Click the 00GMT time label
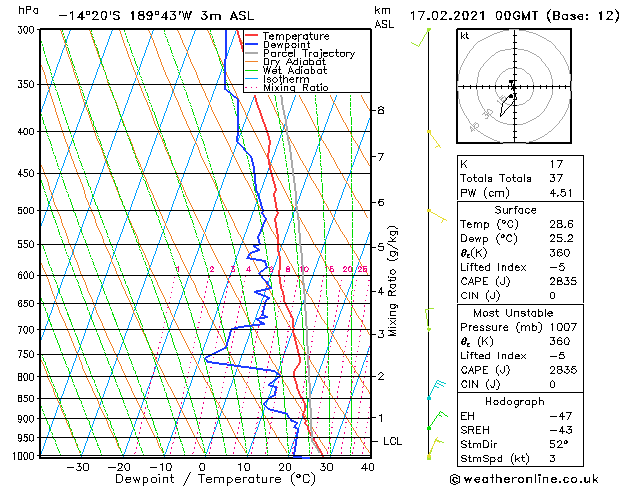Viewport: 629px width, 486px height. 517,16
